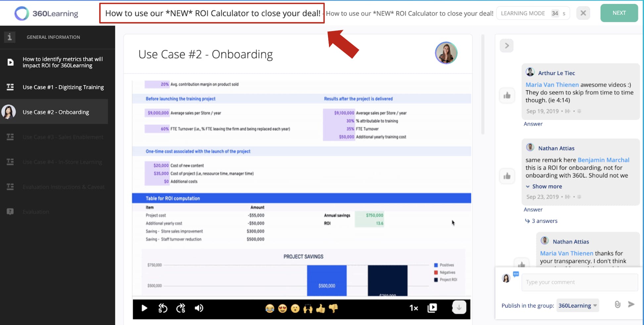
Task: Click the scroll-down arrow on video
Action: [x=459, y=307]
